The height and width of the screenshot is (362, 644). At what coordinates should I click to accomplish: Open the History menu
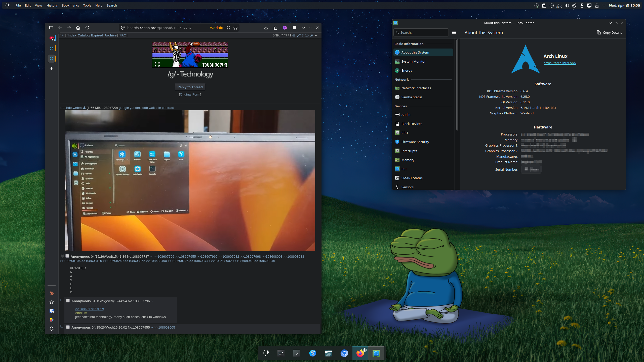pyautogui.click(x=52, y=5)
